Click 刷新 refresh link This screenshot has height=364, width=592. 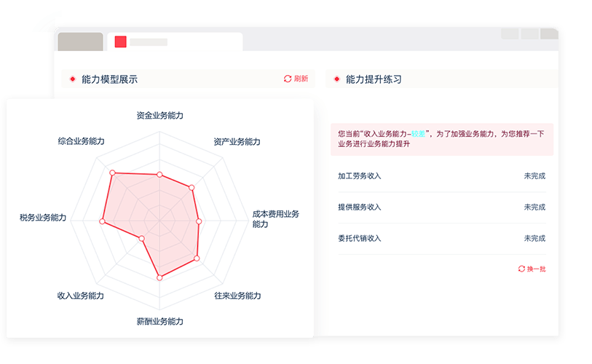(301, 79)
